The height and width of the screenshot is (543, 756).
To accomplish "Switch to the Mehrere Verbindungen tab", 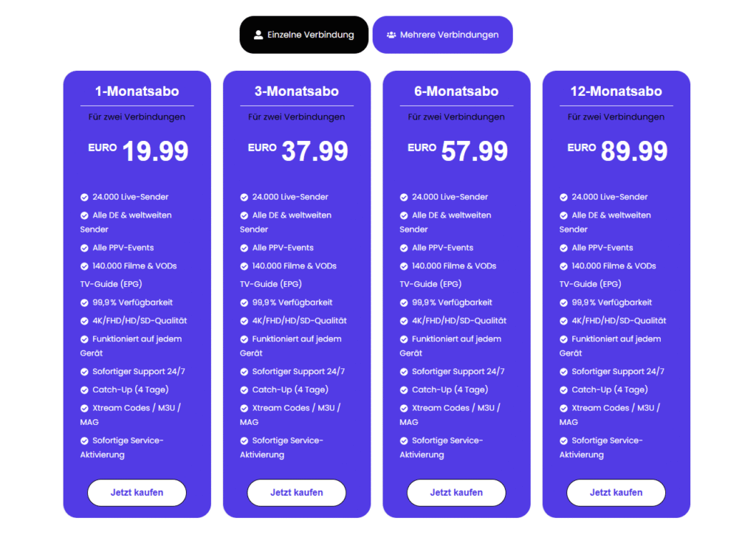I will pyautogui.click(x=442, y=35).
